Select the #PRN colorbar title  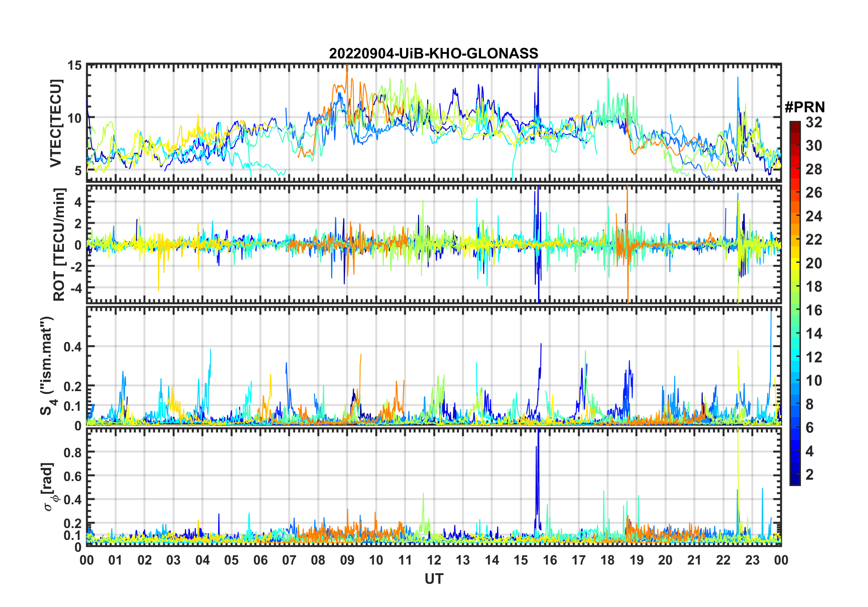(x=805, y=107)
